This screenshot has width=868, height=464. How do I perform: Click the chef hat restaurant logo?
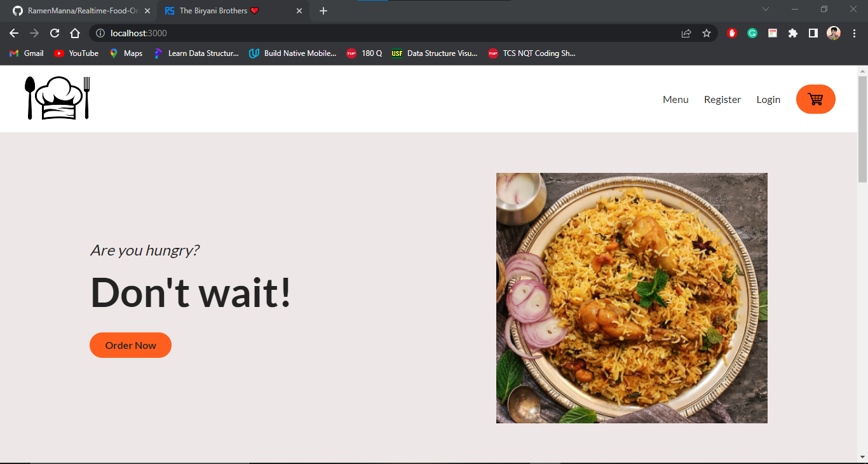pyautogui.click(x=57, y=97)
